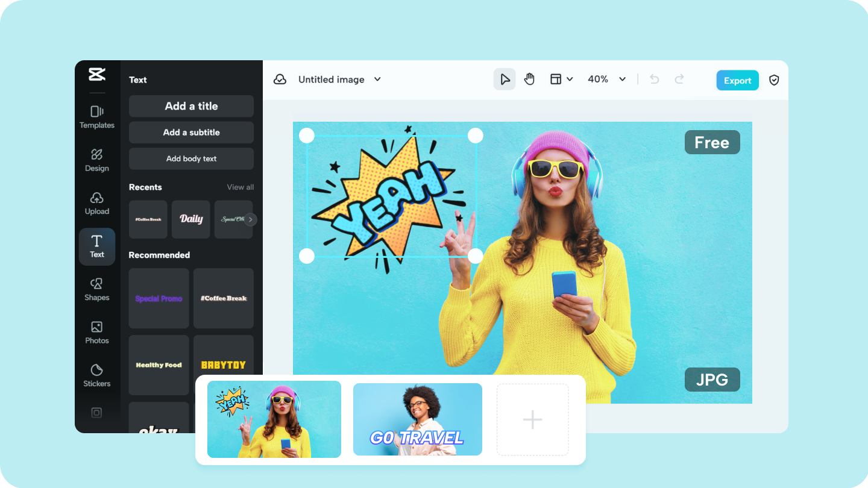Click the CapCut logo in the sidebar
This screenshot has height=488, width=868.
96,74
